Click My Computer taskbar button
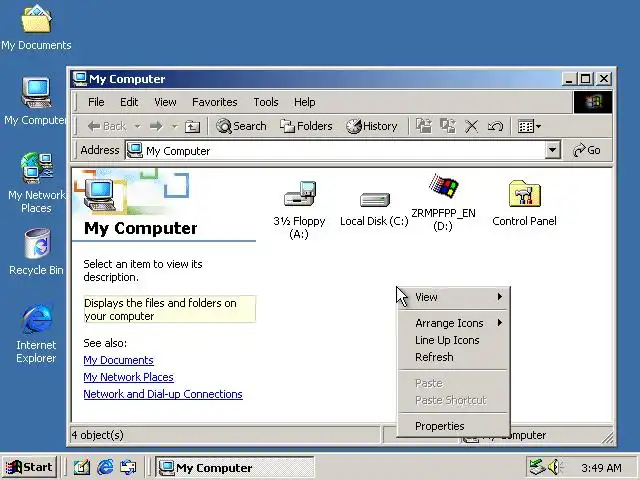Image resolution: width=640 pixels, height=480 pixels. 235,467
